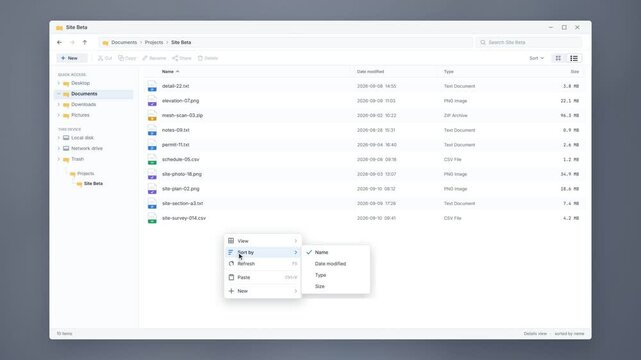Screen dimensions: 641x360
Task: Select Local disk in the sidebar
Action: pyautogui.click(x=82, y=138)
